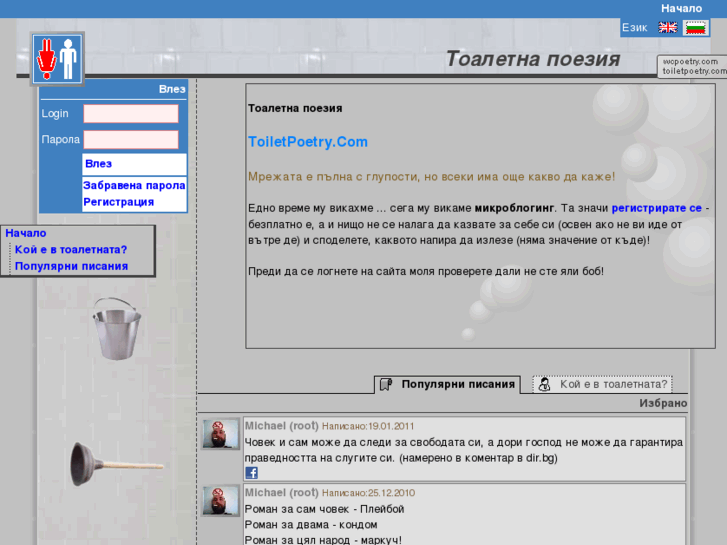Screen dimensions: 727x545
Task: Click the Преди да се логнете sentence
Action: click(426, 271)
